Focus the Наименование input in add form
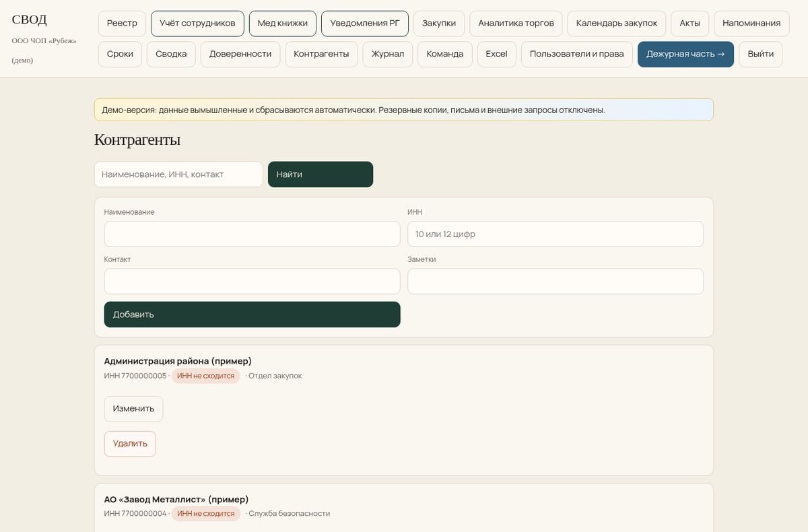Viewport: 808px width, 532px height. coord(252,234)
